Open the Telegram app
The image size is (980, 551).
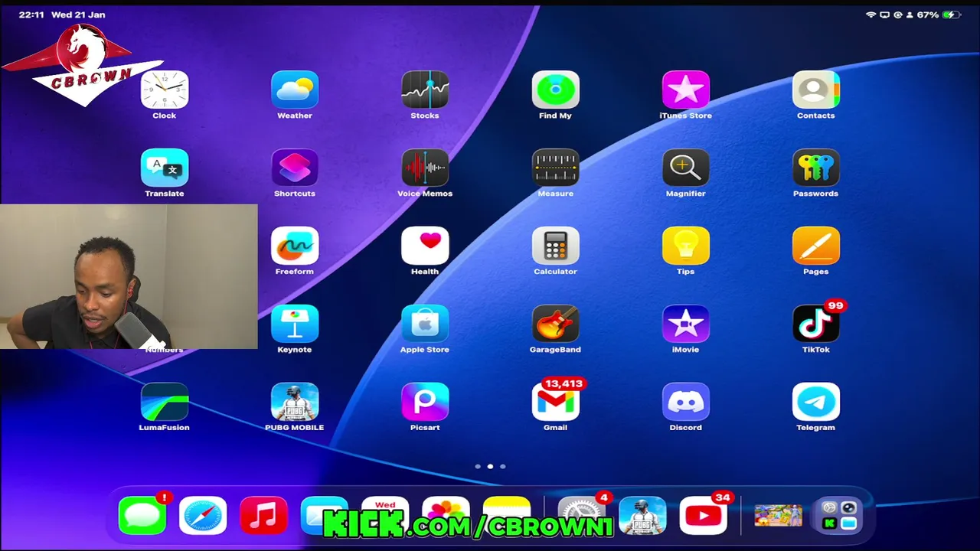point(815,402)
